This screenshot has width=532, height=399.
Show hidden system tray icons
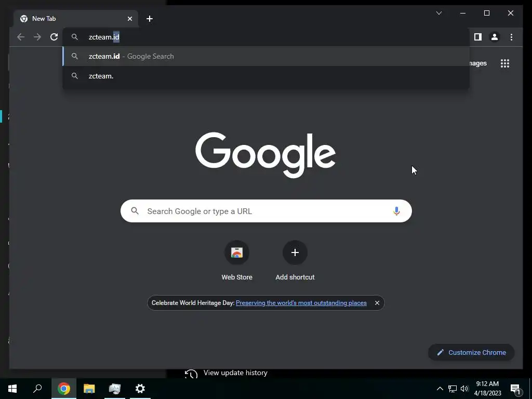440,389
